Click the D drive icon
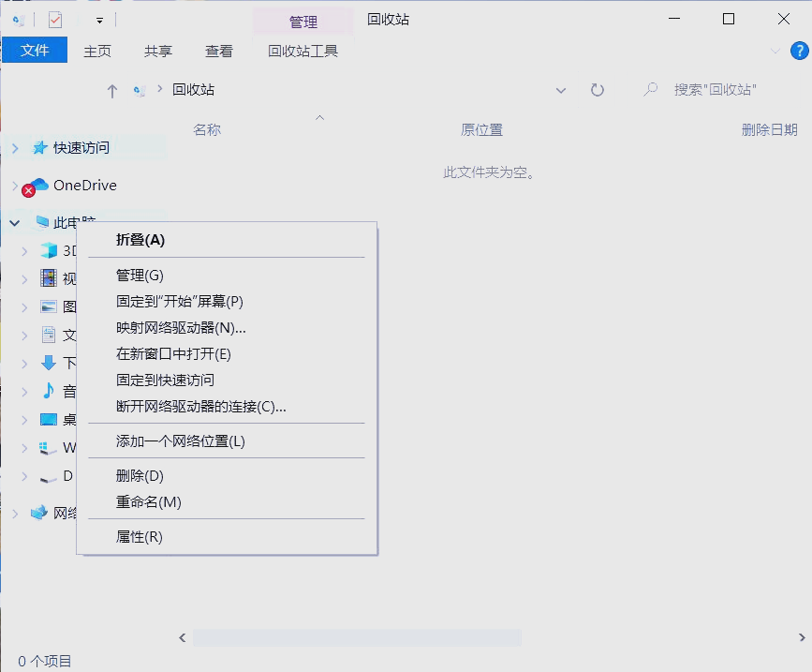 point(48,480)
